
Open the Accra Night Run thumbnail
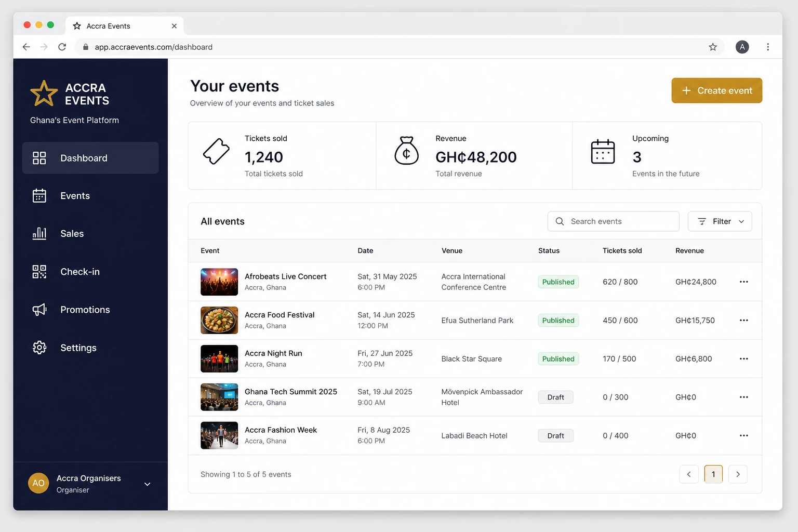[219, 358]
